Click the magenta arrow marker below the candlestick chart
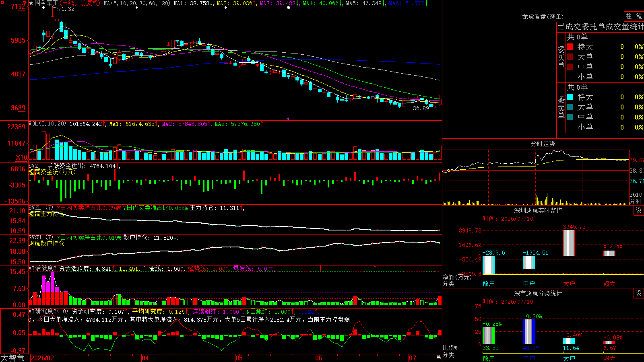The height and width of the screenshot is (362, 644). coord(288,119)
